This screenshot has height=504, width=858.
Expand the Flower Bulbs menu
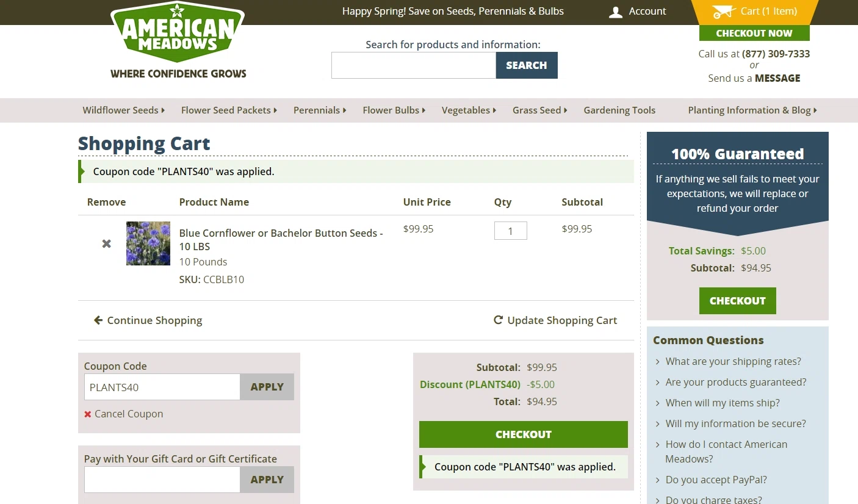coord(394,110)
